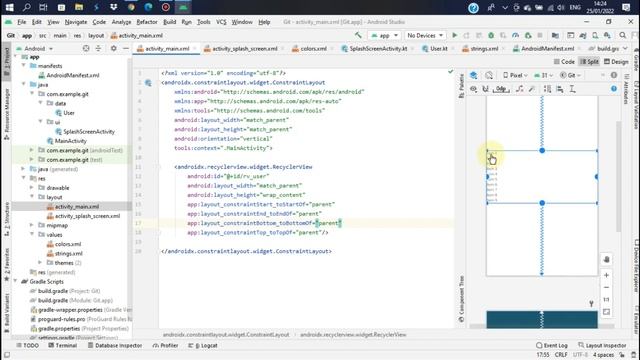Run the app with the green play icon
The height and width of the screenshot is (360, 640).
tap(454, 36)
